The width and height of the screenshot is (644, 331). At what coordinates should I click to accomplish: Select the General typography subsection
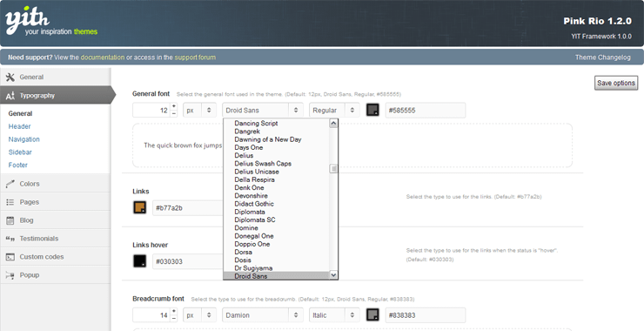click(20, 113)
